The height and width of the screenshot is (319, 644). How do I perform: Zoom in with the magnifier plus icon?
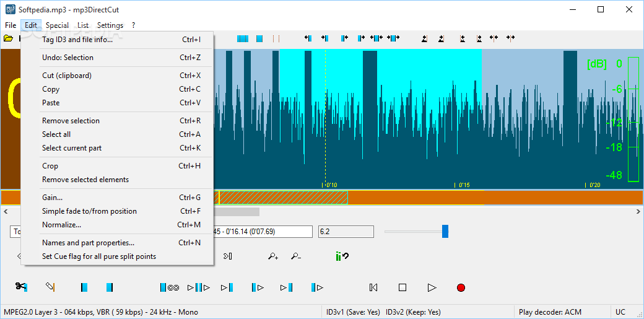(273, 256)
